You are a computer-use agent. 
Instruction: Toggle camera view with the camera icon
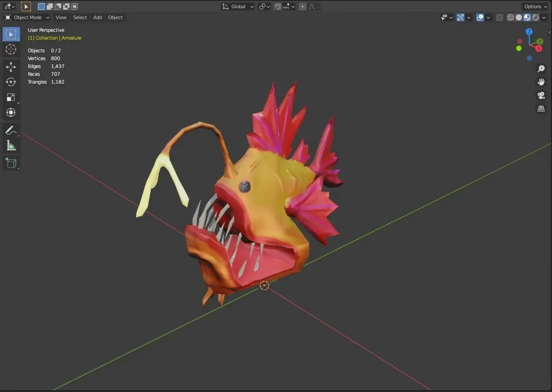[541, 95]
